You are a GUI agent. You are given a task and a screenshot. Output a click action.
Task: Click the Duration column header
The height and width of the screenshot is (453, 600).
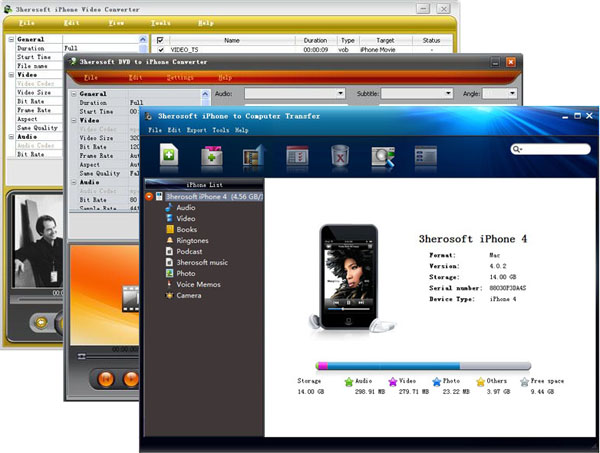click(316, 40)
